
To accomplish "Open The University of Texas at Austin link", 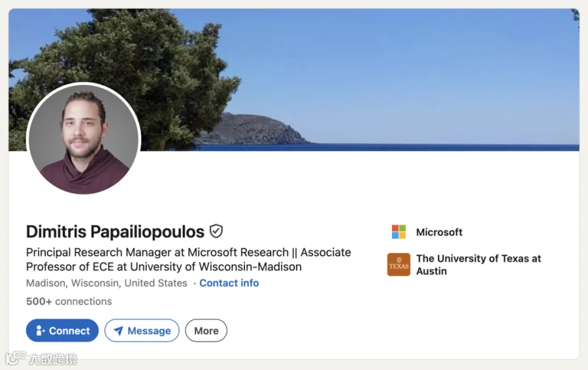I will (x=478, y=265).
